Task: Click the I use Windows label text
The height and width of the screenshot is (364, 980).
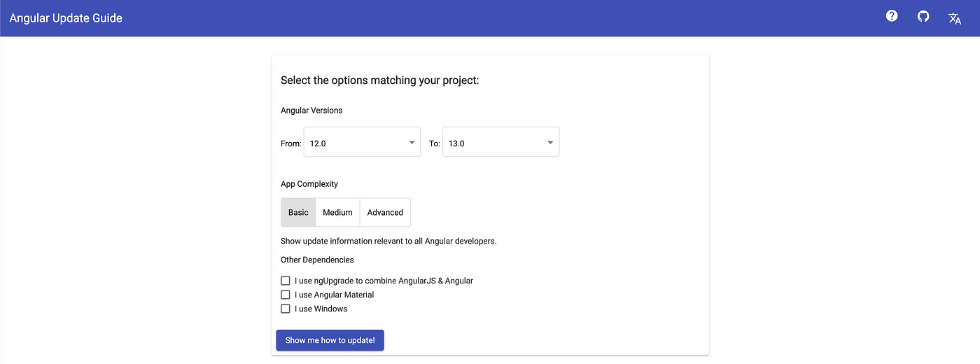Action: click(x=321, y=309)
